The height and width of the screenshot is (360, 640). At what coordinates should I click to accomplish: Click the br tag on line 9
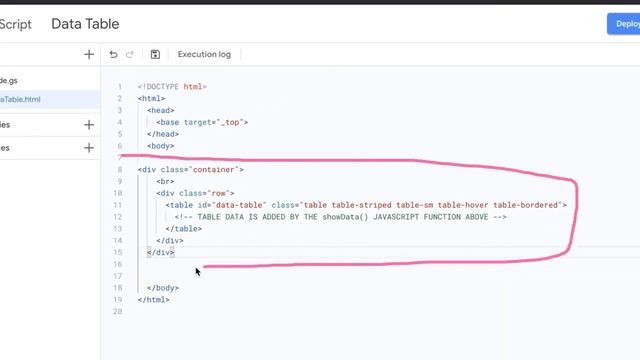pyautogui.click(x=165, y=181)
